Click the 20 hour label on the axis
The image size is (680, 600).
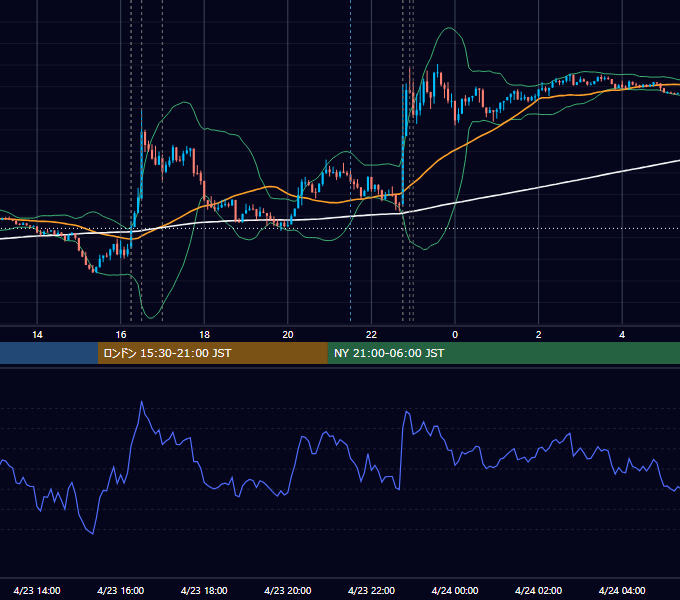tap(288, 335)
